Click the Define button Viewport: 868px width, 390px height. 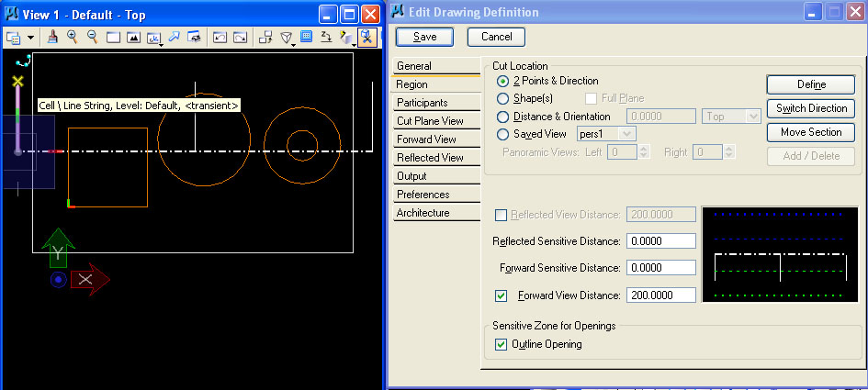pyautogui.click(x=811, y=84)
